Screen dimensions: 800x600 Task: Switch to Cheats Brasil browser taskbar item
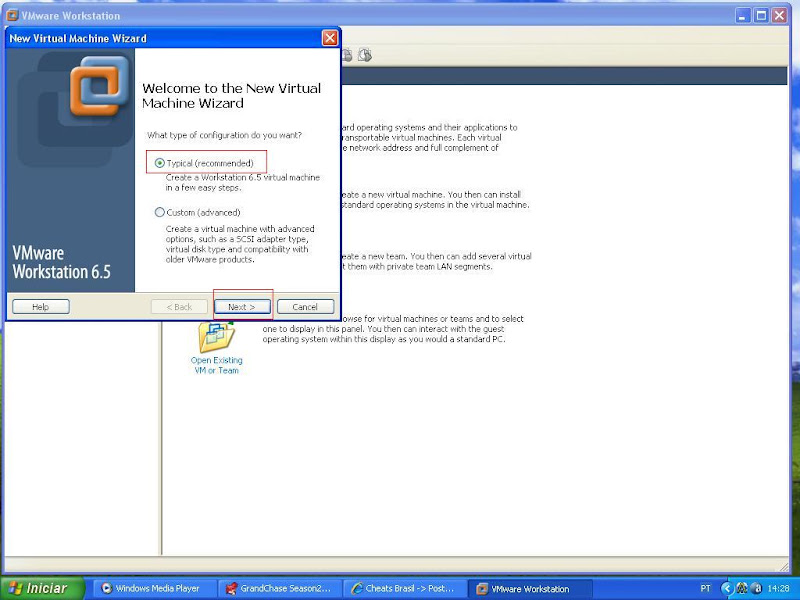point(404,588)
